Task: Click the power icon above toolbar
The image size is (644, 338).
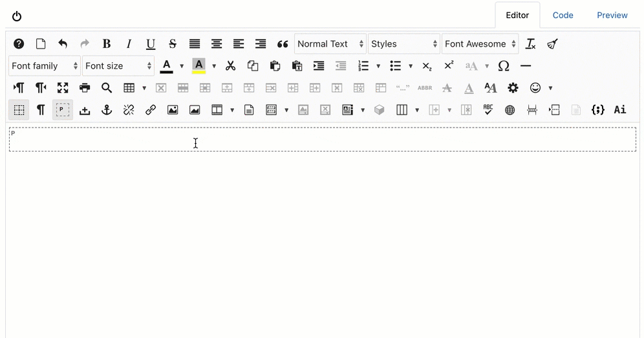Action: (17, 16)
